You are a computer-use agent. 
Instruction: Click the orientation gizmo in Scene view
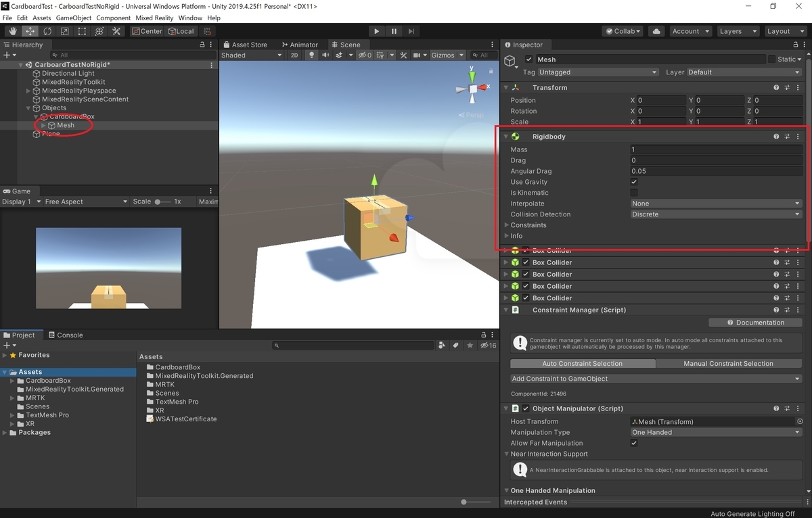coord(473,89)
